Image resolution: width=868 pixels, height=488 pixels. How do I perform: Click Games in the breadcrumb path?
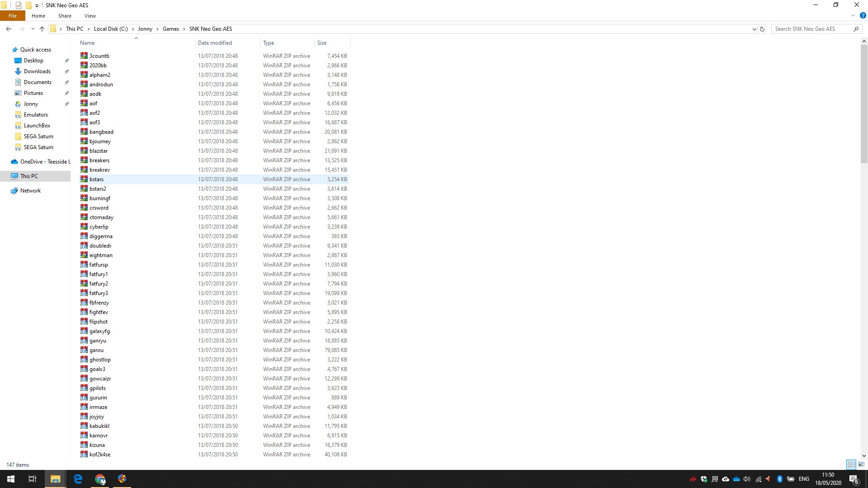pyautogui.click(x=171, y=29)
